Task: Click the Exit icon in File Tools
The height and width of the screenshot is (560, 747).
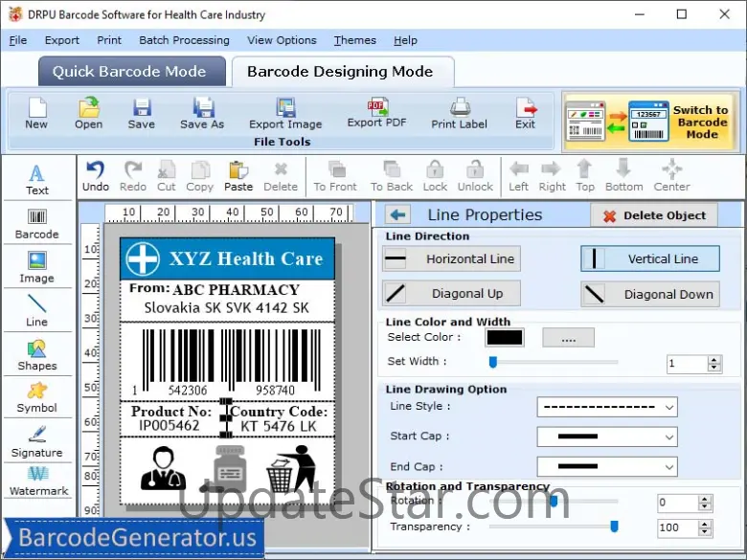Action: click(526, 113)
